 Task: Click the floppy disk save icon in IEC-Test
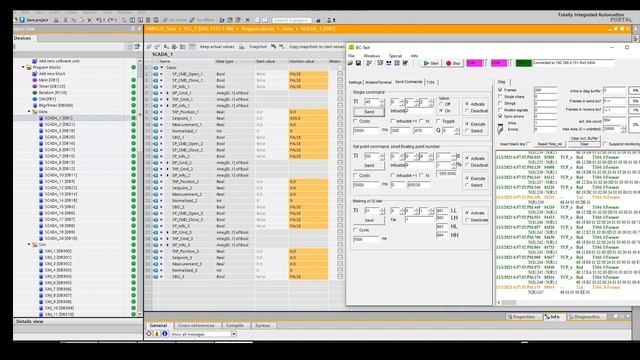(x=358, y=63)
